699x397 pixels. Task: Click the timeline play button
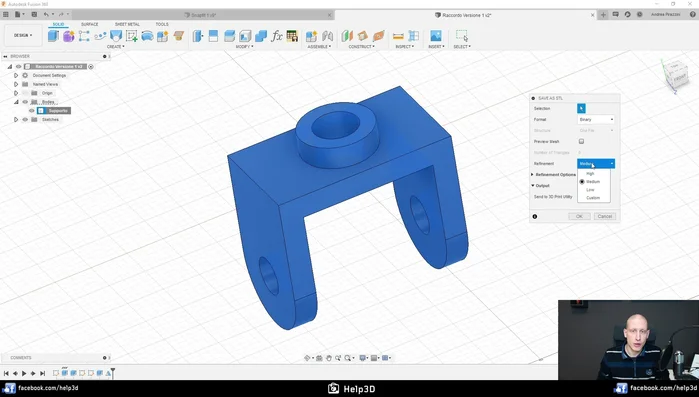tap(24, 373)
